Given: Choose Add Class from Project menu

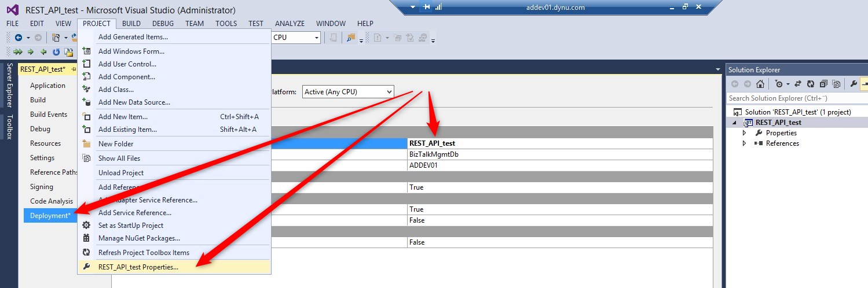Looking at the screenshot, I should point(174,90).
